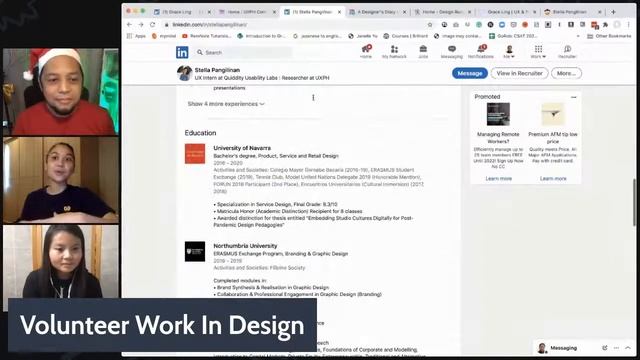This screenshot has width=640, height=360.
Task: Select bottom woman with earphones video tile
Action: [61, 262]
